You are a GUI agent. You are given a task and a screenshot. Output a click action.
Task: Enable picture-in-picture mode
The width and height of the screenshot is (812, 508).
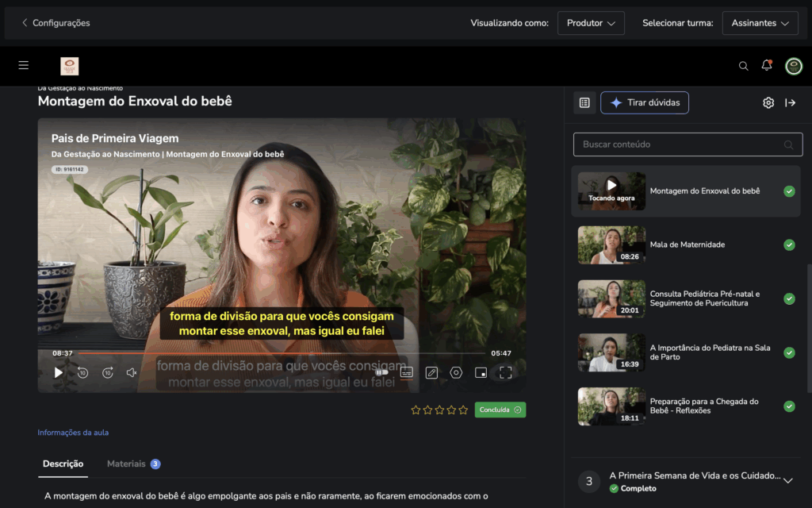tap(481, 372)
